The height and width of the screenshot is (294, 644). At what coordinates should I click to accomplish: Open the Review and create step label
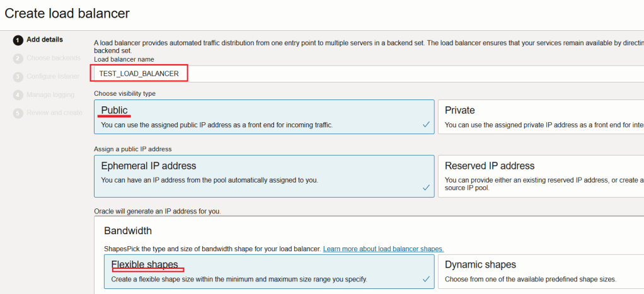click(54, 113)
